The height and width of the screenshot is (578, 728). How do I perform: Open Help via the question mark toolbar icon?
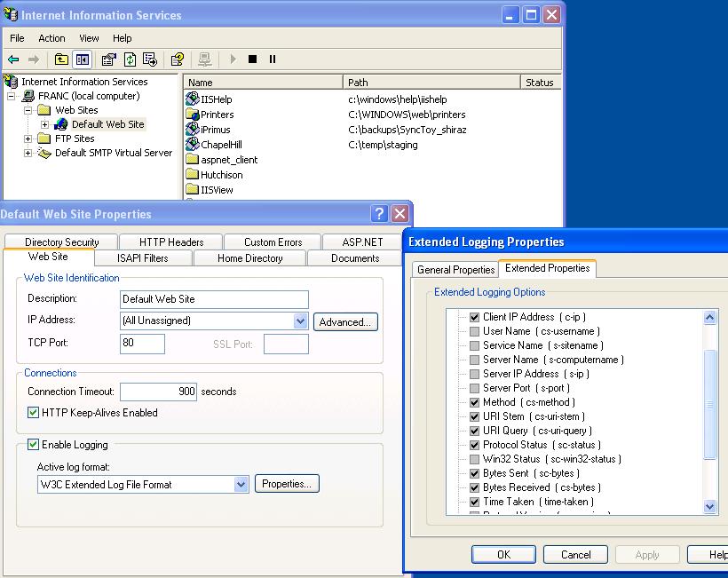point(177,59)
